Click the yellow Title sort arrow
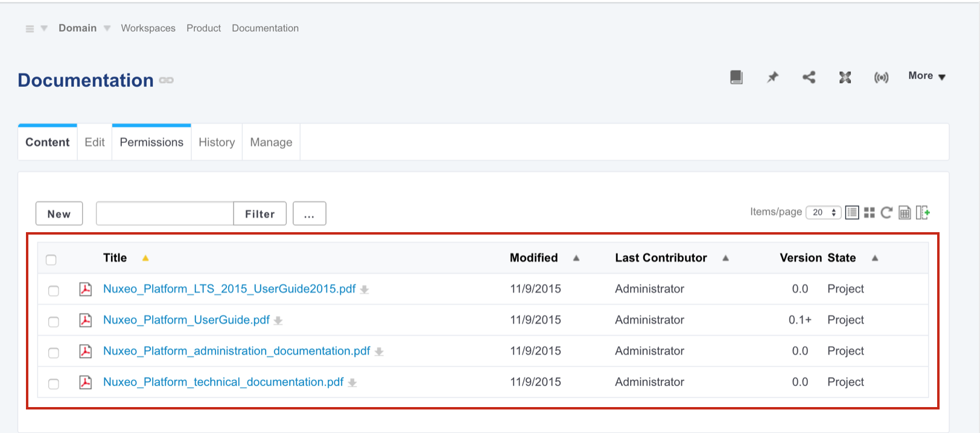Viewport: 980px width, 433px height. tap(145, 258)
